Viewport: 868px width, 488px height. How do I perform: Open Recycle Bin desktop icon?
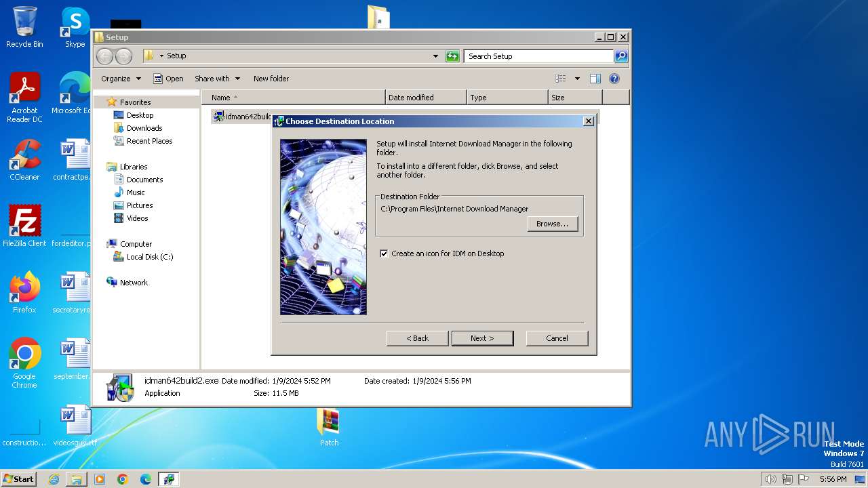tap(24, 27)
